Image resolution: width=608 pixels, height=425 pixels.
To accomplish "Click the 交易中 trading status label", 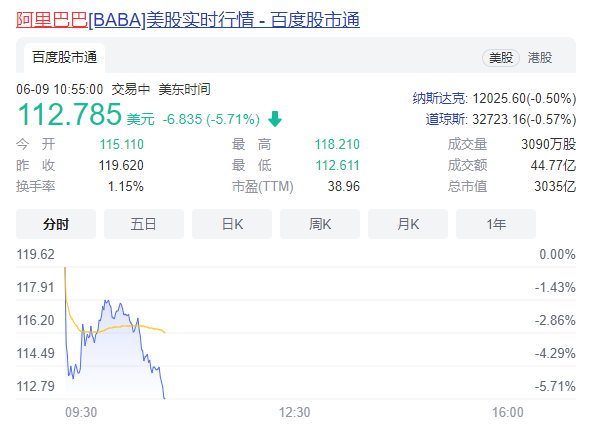I will click(x=131, y=89).
